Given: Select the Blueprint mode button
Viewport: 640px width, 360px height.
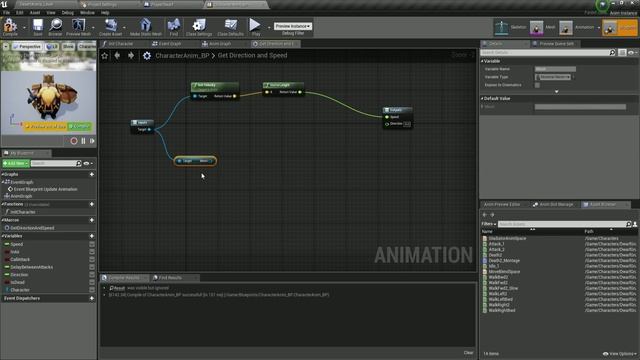Looking at the screenshot, I should [x=619, y=28].
